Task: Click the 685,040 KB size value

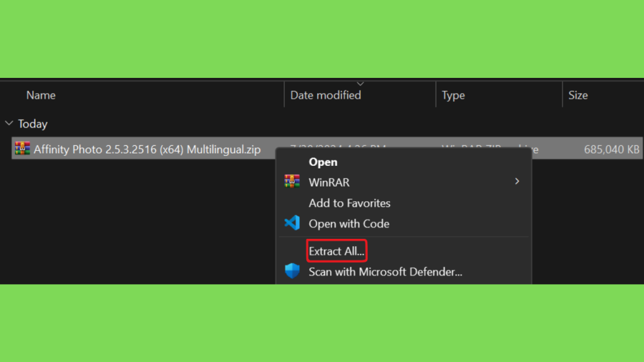Action: pyautogui.click(x=611, y=150)
